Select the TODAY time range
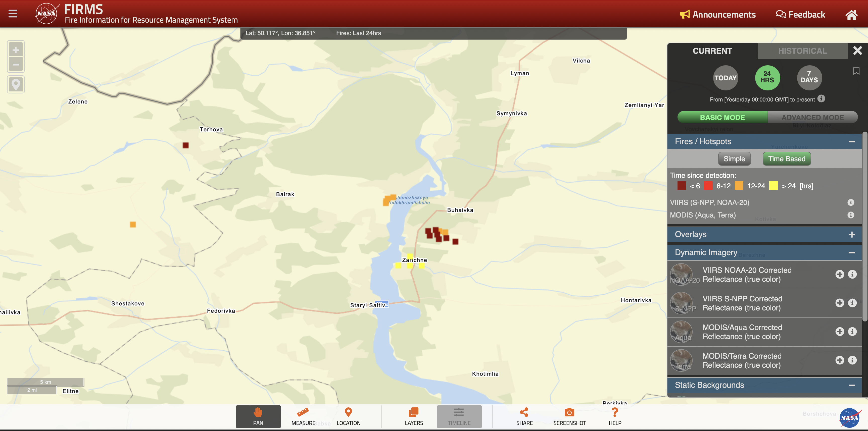Screen dimensions: 868x431 726,78
